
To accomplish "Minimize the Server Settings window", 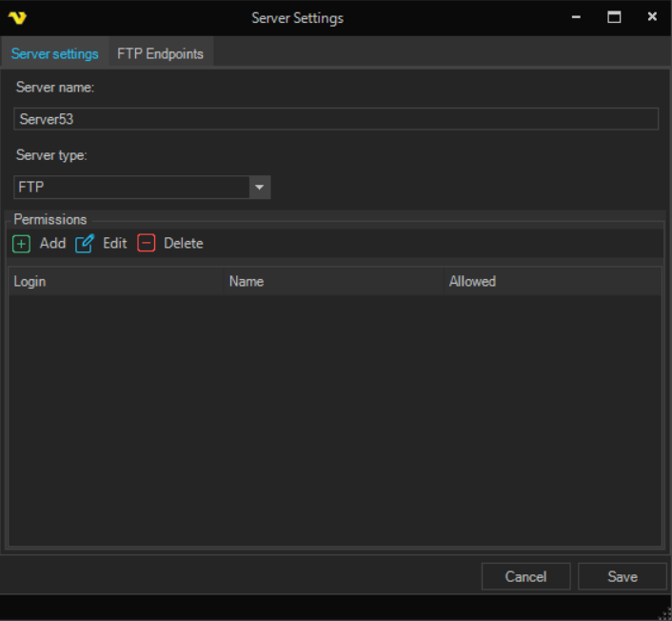I will coord(577,17).
